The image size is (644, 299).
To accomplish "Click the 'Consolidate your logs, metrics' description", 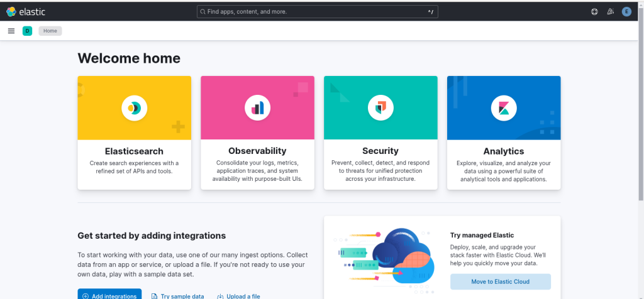I will tap(257, 171).
